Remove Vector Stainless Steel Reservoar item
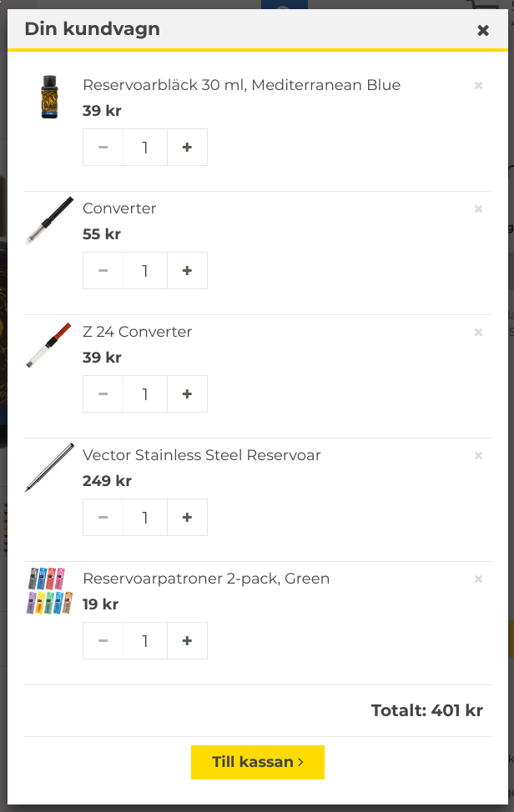The height and width of the screenshot is (812, 514). pyautogui.click(x=478, y=455)
